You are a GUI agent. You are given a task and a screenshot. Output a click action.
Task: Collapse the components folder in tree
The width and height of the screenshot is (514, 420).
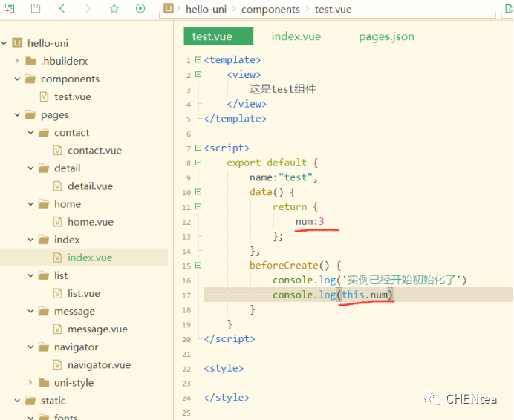[x=16, y=79]
